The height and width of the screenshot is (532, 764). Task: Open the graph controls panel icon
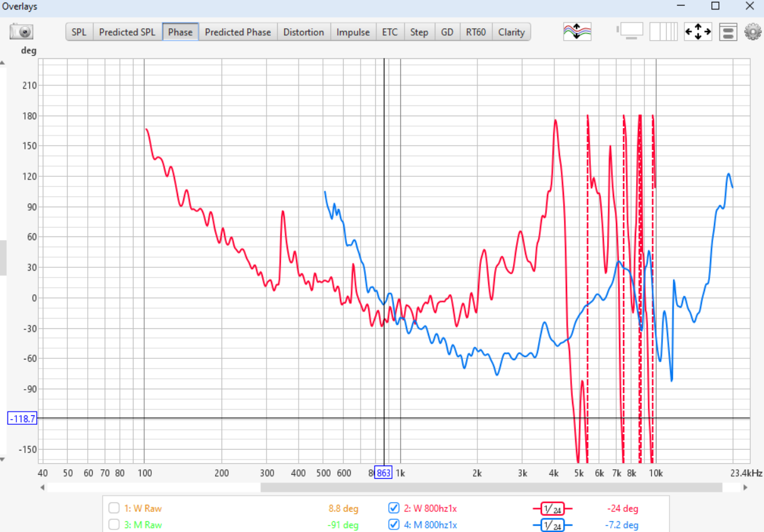728,32
